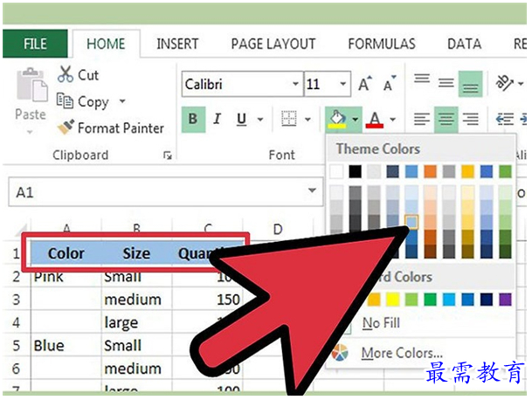Align text left
The image size is (532, 400).
(422, 119)
